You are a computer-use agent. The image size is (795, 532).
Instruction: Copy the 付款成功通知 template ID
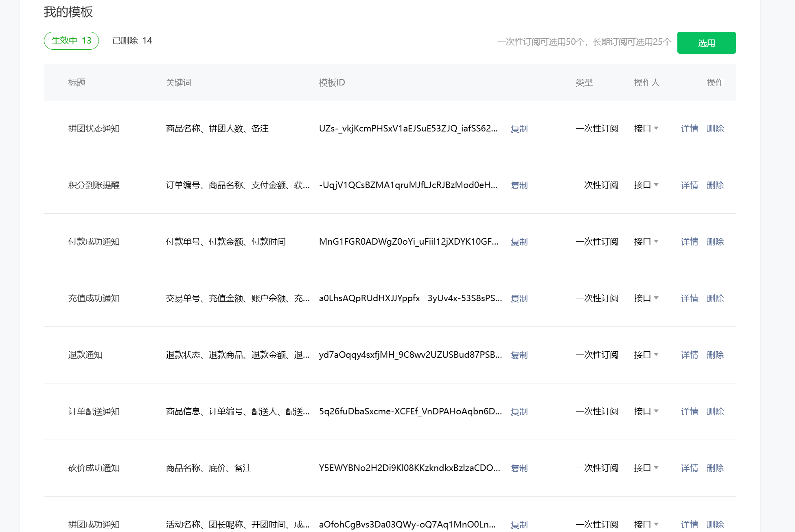pyautogui.click(x=519, y=242)
